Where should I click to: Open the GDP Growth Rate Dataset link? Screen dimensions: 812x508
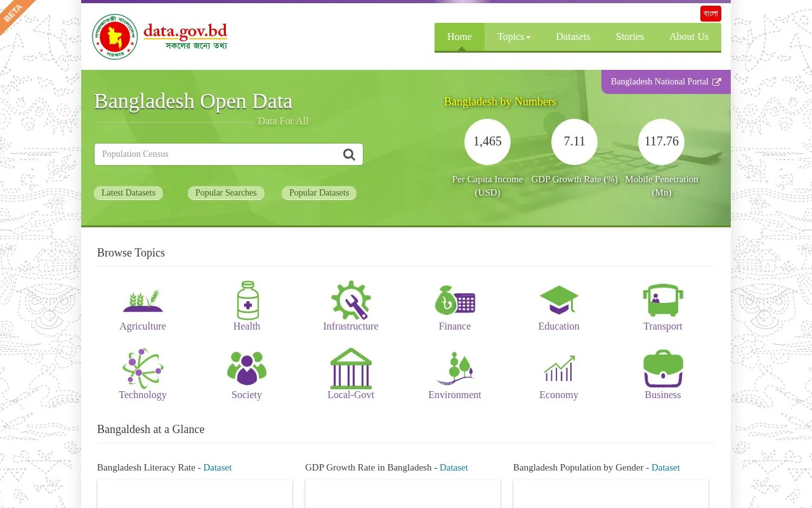click(x=454, y=467)
